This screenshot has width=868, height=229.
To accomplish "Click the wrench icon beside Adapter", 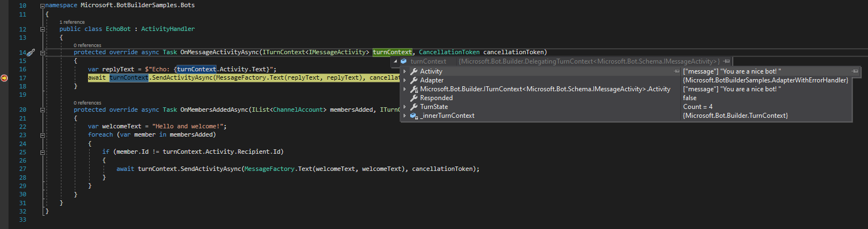I will (x=414, y=80).
